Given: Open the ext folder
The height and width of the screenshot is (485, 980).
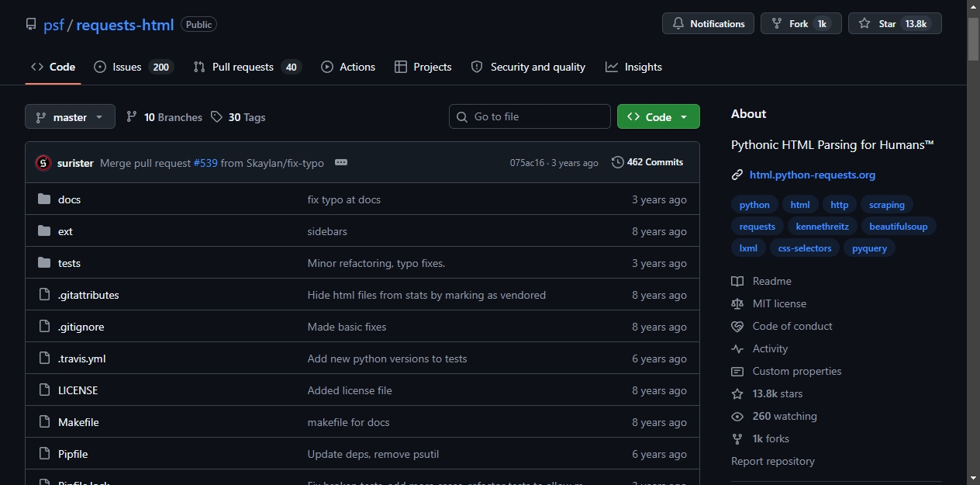Looking at the screenshot, I should [65, 231].
